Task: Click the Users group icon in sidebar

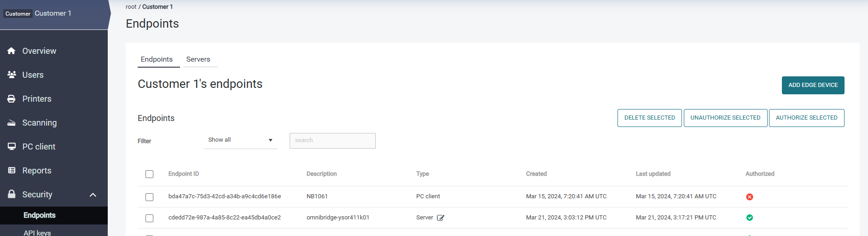Action: [x=12, y=75]
